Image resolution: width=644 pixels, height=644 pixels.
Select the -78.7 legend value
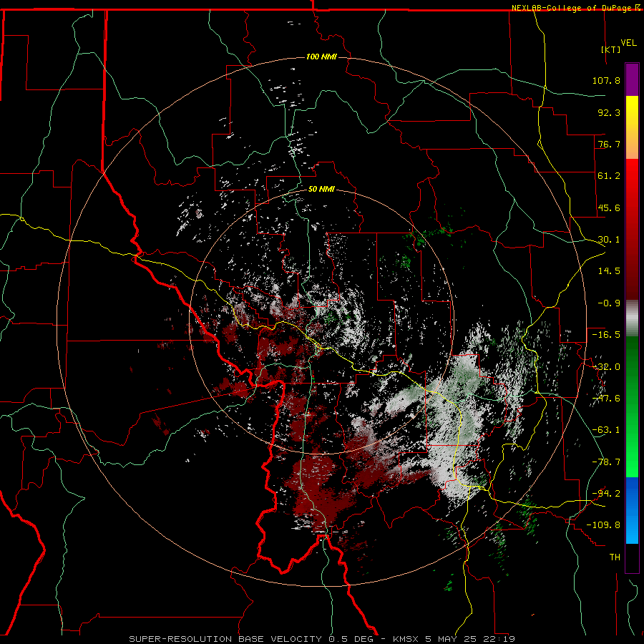coord(606,462)
